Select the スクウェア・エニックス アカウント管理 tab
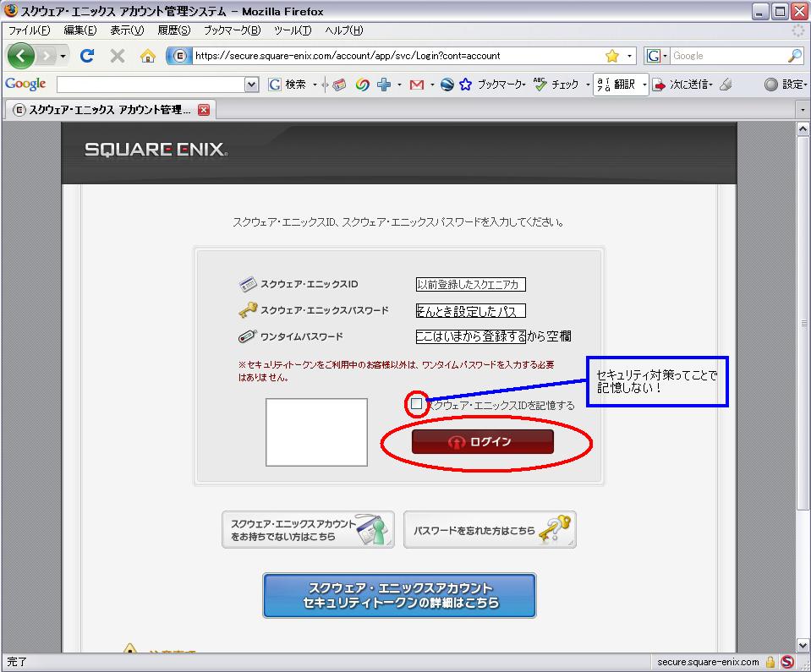811x672 pixels. click(x=110, y=110)
